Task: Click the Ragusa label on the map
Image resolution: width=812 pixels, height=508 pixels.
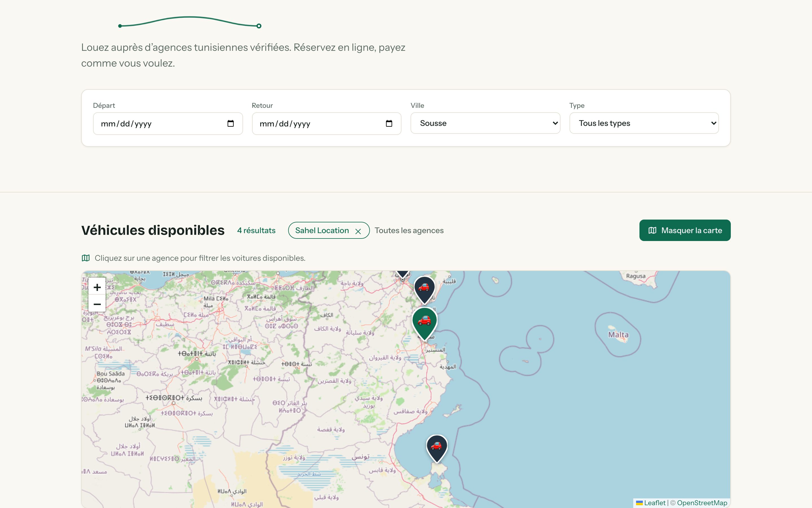Action: pos(636,276)
